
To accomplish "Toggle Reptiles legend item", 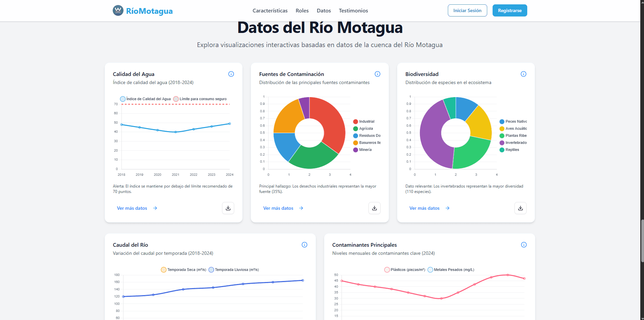I will pos(509,150).
